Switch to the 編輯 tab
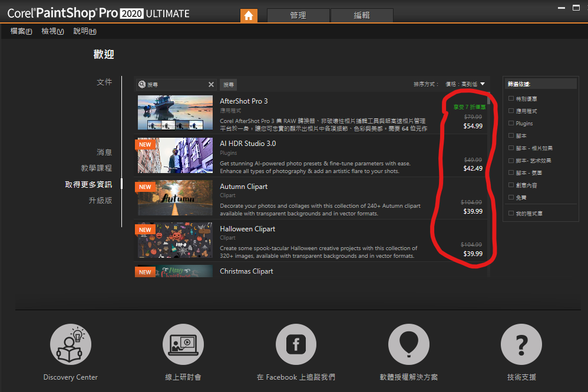The image size is (588, 392). [x=362, y=16]
